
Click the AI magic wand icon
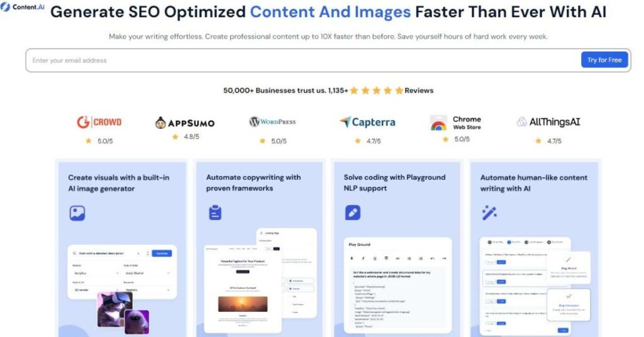(489, 213)
